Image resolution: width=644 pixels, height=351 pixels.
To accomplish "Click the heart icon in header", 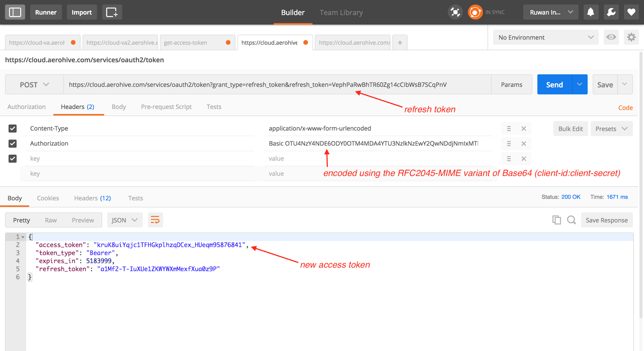I will click(x=631, y=12).
